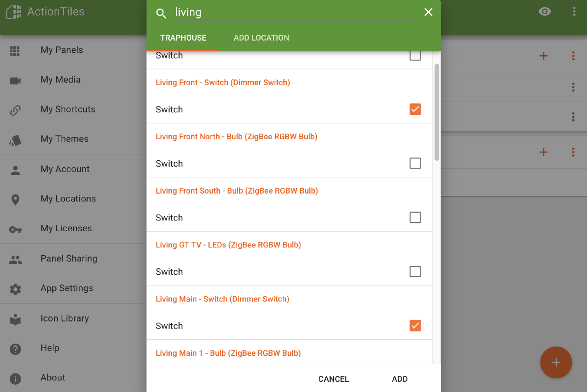This screenshot has height=392, width=587.
Task: Click the My Media camera icon
Action: 15,81
